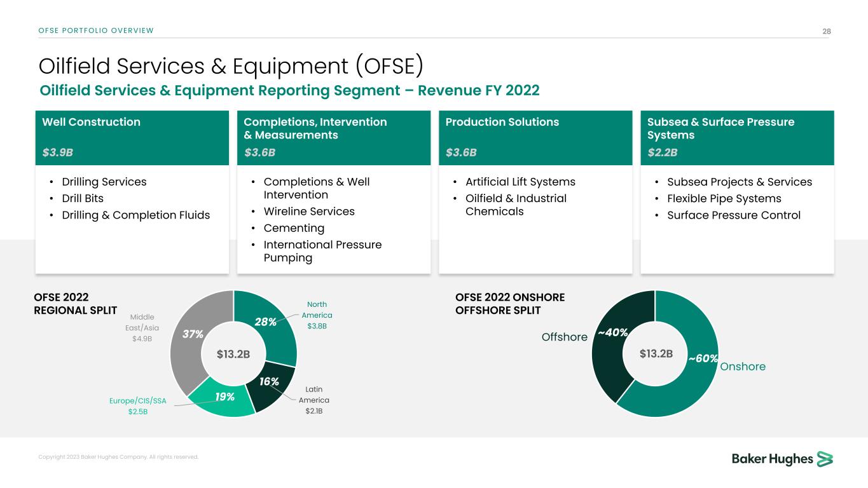Select the Production Solutions header card
This screenshot has height=488, width=868.
tap(535, 137)
